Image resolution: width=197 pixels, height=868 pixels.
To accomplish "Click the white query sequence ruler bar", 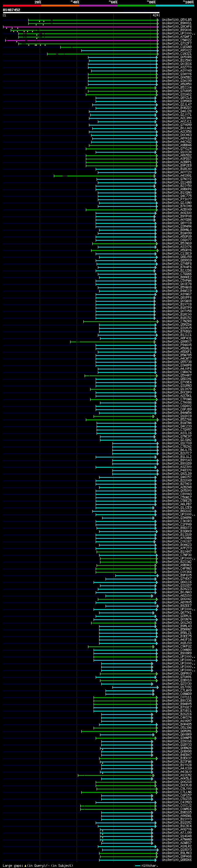I will click(81, 12).
